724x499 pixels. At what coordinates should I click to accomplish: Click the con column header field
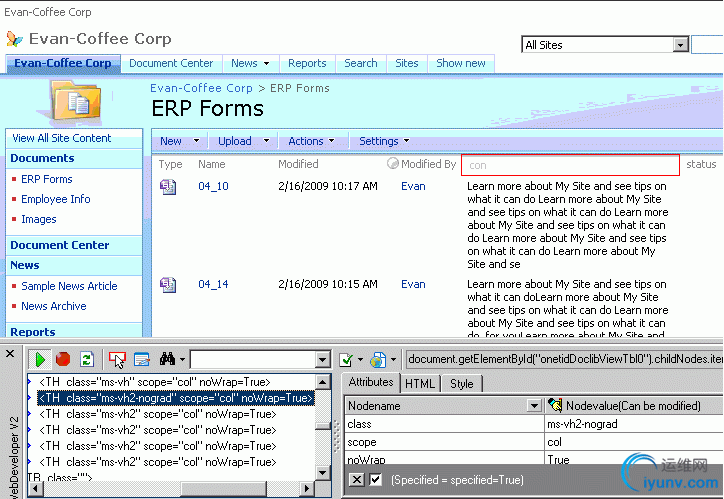(570, 165)
